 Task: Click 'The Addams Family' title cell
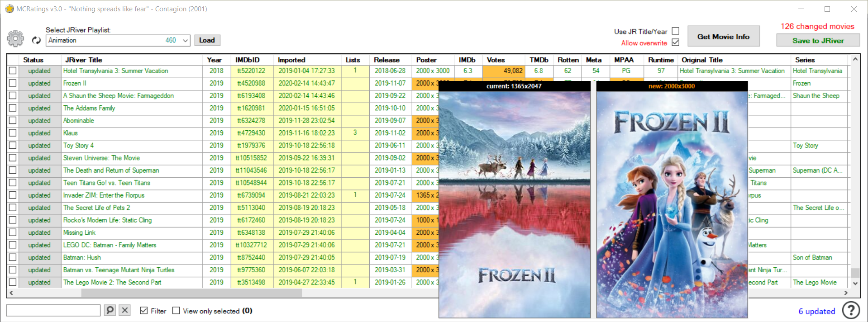point(132,108)
